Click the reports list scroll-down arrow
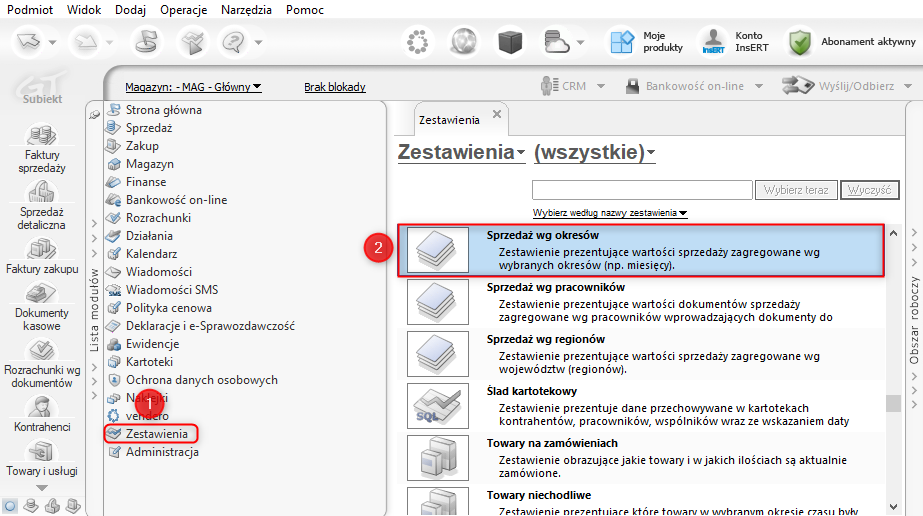The height and width of the screenshot is (516, 923). (894, 507)
